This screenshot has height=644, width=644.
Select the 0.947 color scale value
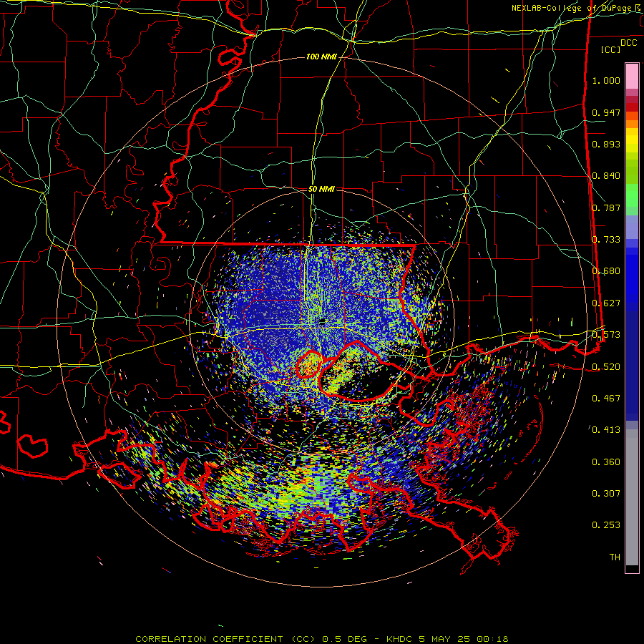[606, 112]
